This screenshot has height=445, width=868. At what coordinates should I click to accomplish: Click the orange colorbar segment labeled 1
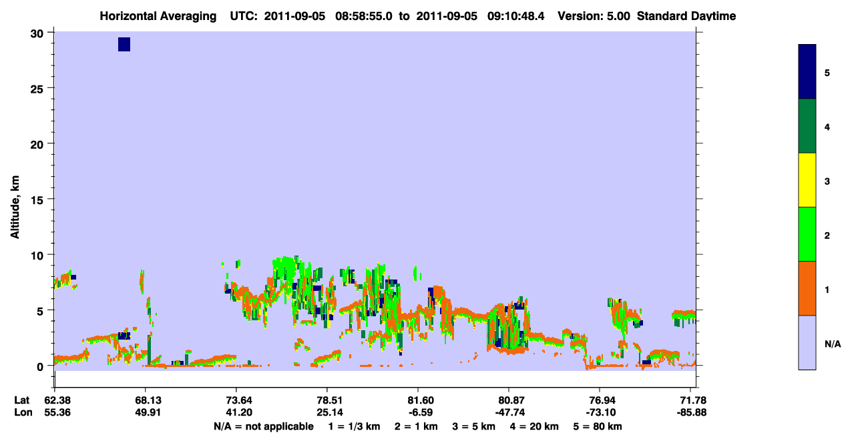(807, 288)
